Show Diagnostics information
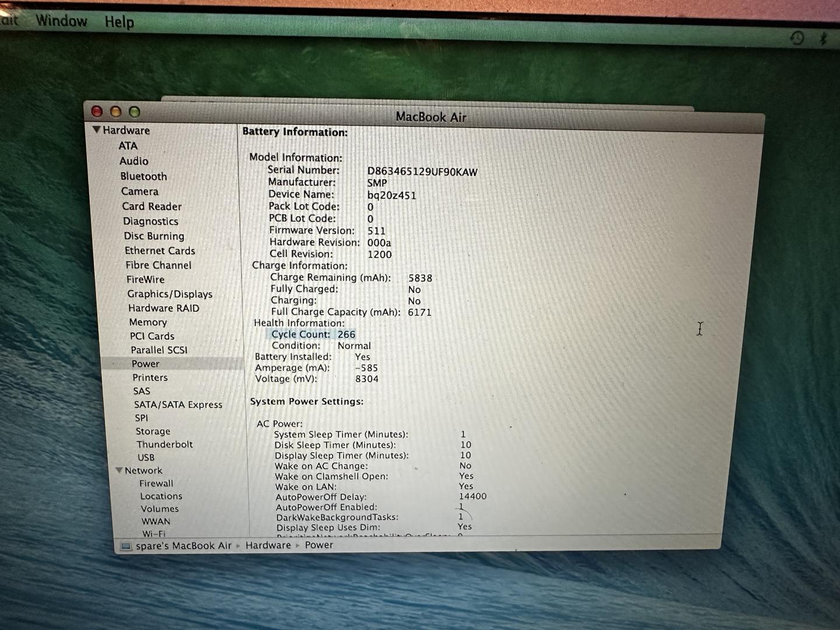 pos(150,221)
